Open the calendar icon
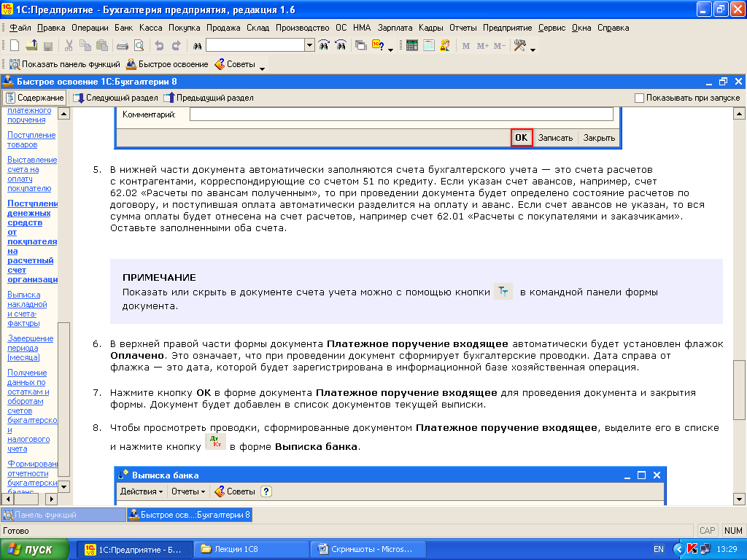The image size is (747, 560). [x=429, y=46]
